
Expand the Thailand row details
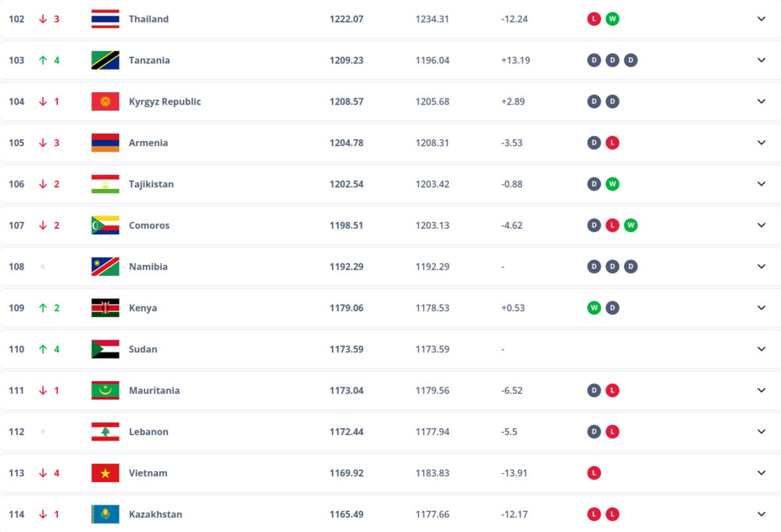click(761, 19)
